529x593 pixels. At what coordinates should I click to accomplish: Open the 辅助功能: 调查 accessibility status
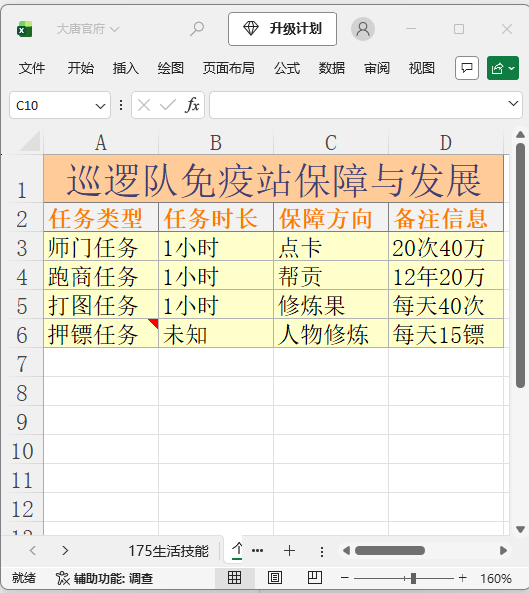click(x=104, y=578)
